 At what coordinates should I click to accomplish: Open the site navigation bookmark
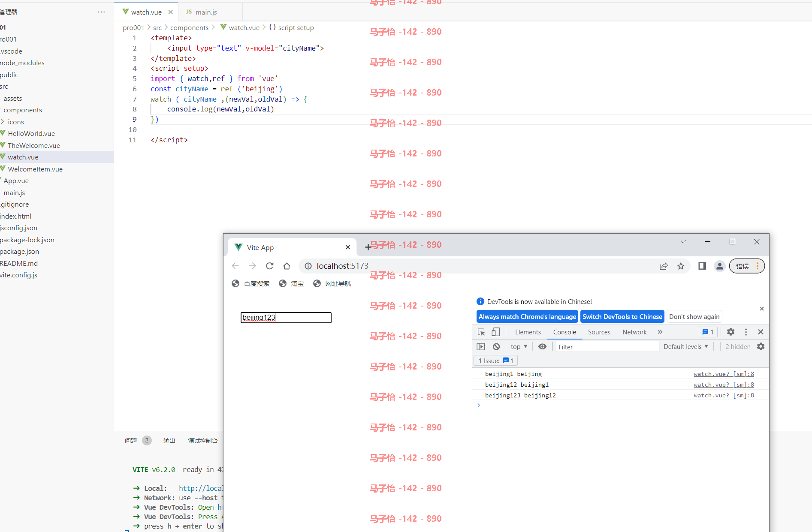(x=332, y=283)
